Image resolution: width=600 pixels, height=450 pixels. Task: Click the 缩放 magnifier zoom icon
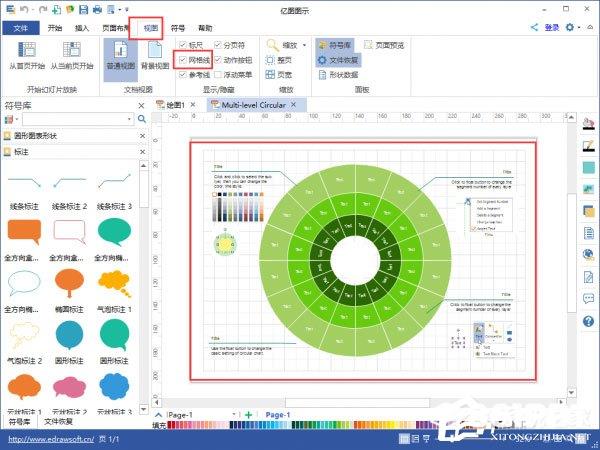pyautogui.click(x=273, y=45)
